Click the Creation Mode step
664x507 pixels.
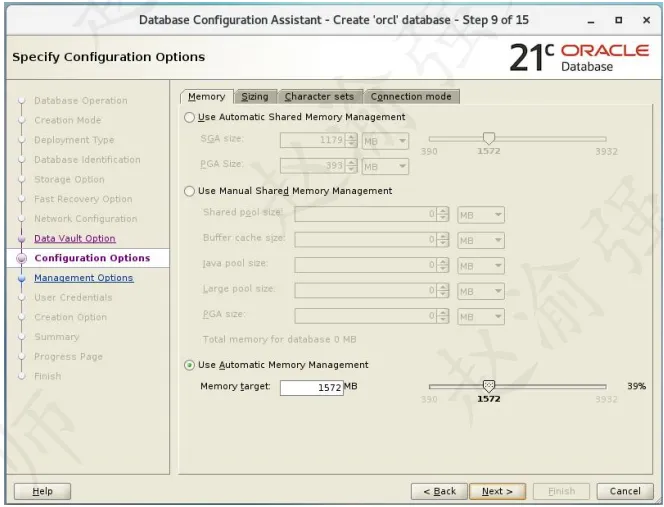coord(68,120)
